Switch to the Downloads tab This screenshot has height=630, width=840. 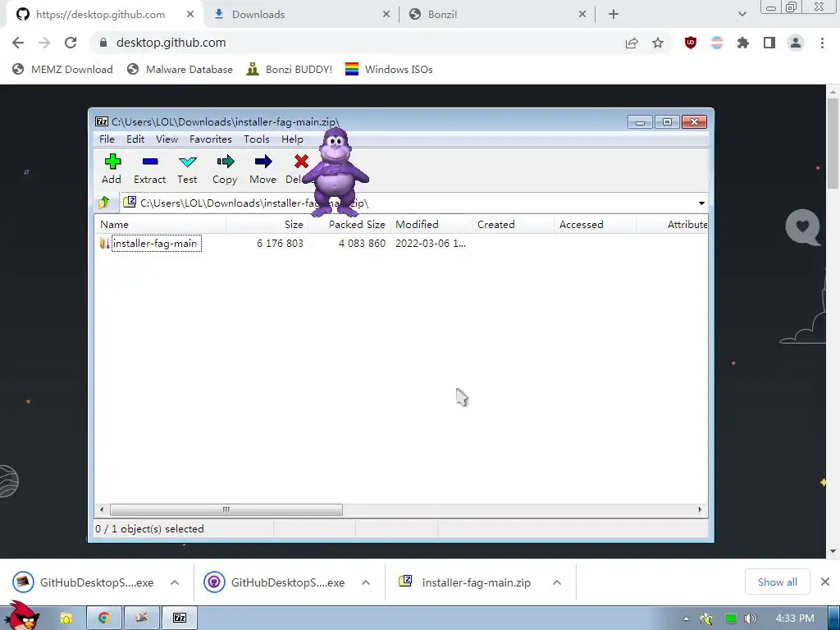point(302,15)
